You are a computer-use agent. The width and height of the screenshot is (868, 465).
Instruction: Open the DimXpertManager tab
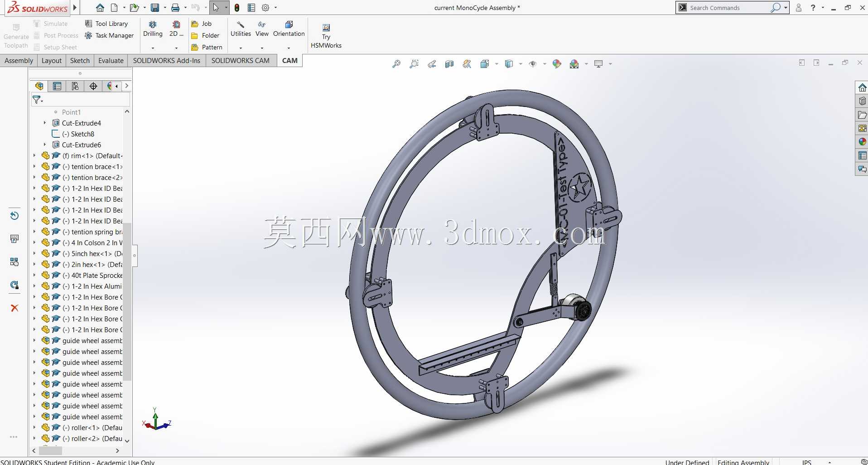93,86
